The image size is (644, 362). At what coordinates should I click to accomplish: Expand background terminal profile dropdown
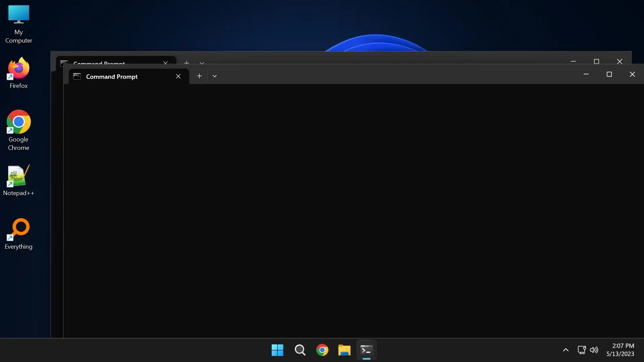click(202, 62)
